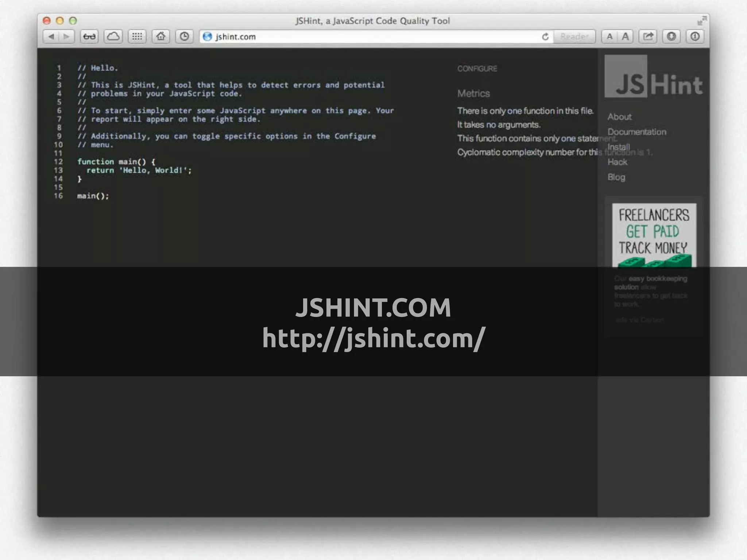Click the 'main();' code line
This screenshot has width=747, height=560.
93,196
